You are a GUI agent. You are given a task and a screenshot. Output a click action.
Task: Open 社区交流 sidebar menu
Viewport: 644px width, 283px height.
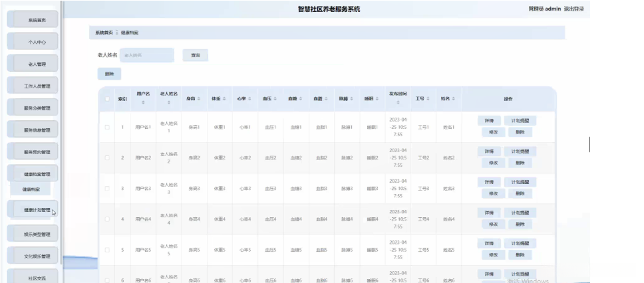click(33, 278)
